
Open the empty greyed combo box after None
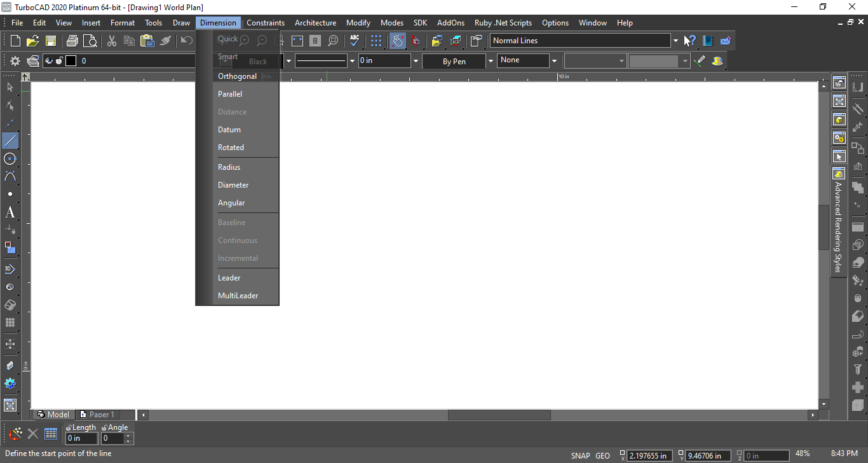[x=595, y=61]
